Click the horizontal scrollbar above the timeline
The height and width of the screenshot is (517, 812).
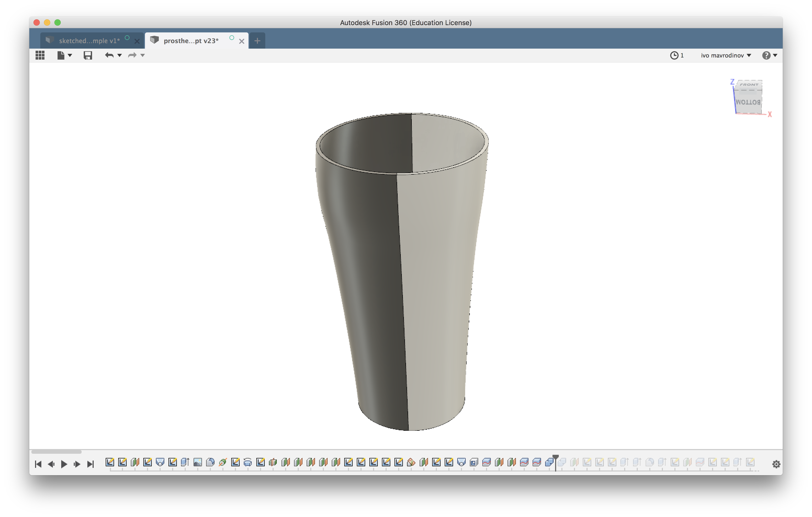coord(56,451)
